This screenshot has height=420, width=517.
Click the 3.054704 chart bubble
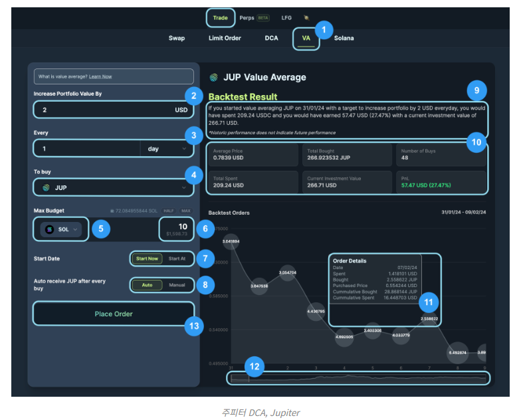tap(288, 272)
